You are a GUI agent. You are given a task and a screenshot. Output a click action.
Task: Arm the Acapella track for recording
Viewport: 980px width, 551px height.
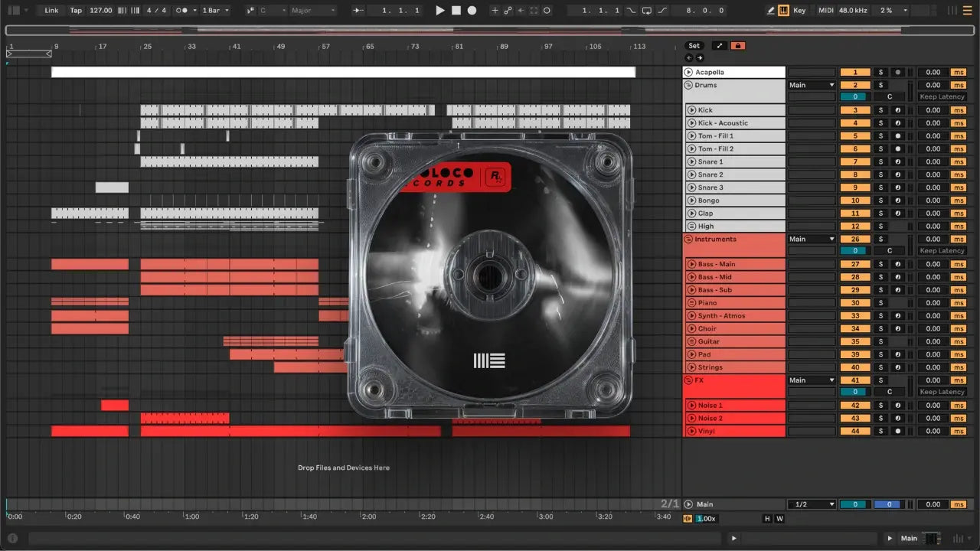click(x=897, y=73)
